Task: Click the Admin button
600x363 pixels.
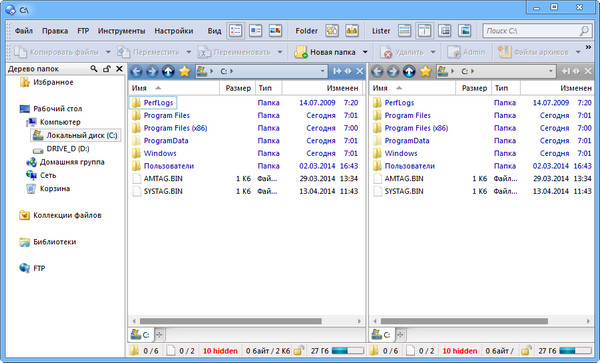Action: [466, 52]
